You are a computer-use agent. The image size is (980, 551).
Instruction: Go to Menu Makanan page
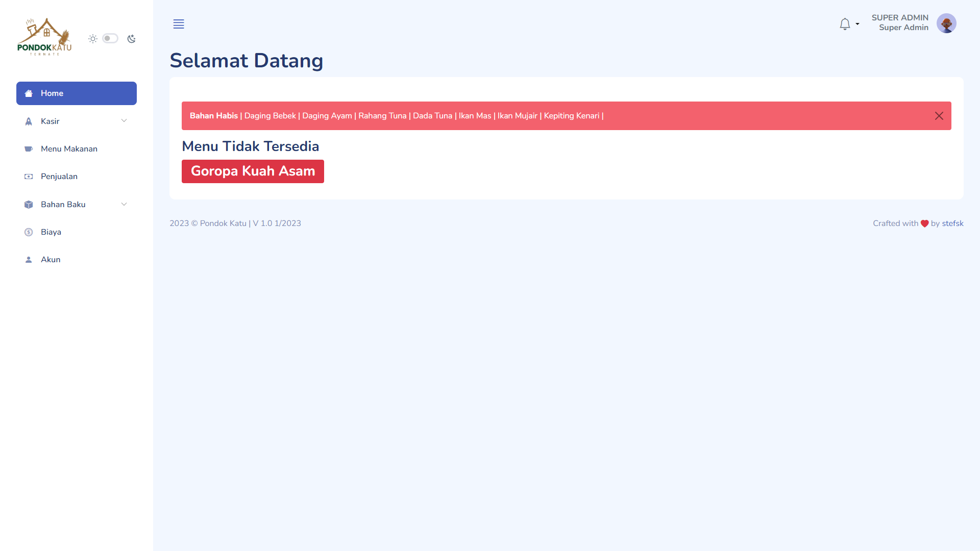click(x=69, y=149)
